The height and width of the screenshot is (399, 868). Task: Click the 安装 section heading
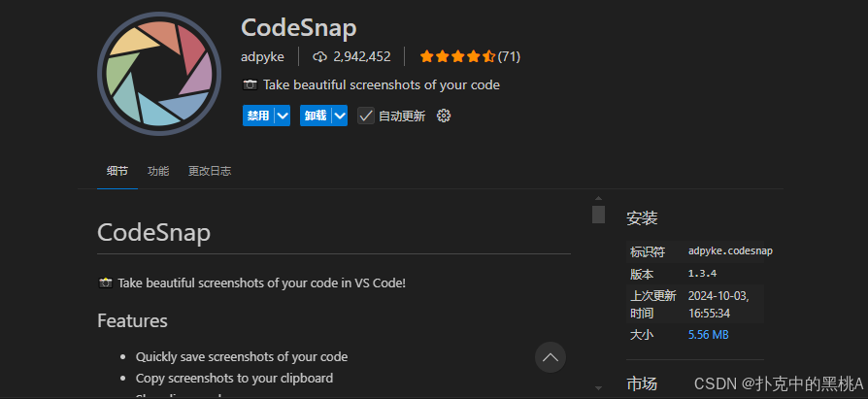pos(642,218)
